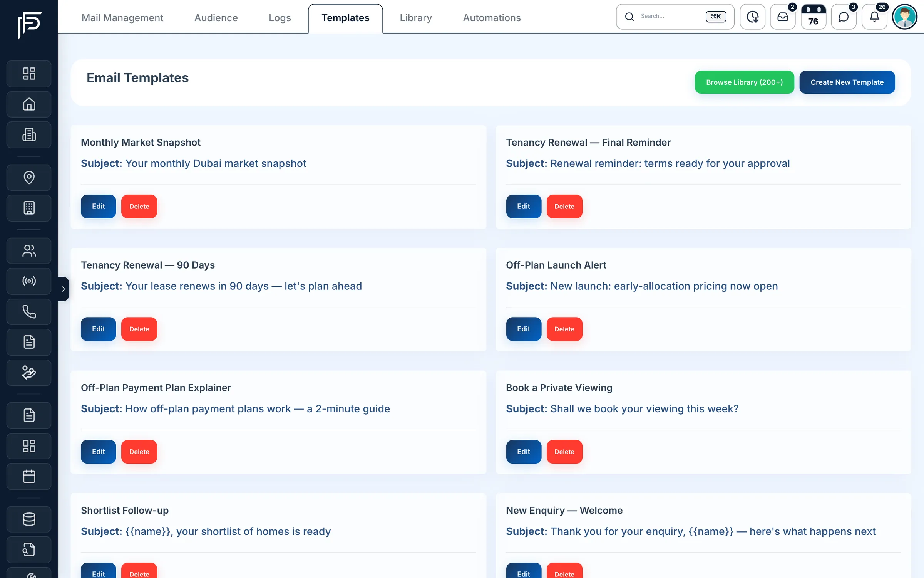Open the location pin icon in sidebar

(29, 177)
